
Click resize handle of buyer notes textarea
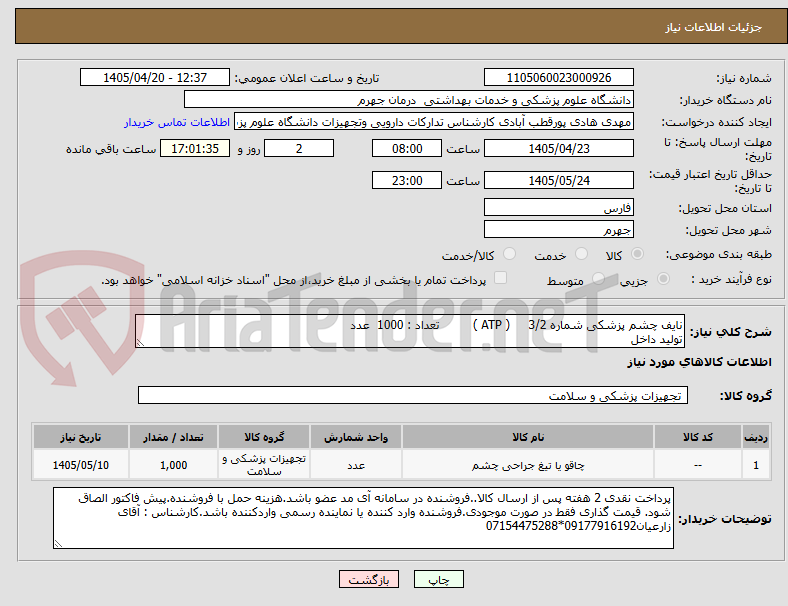[x=58, y=544]
